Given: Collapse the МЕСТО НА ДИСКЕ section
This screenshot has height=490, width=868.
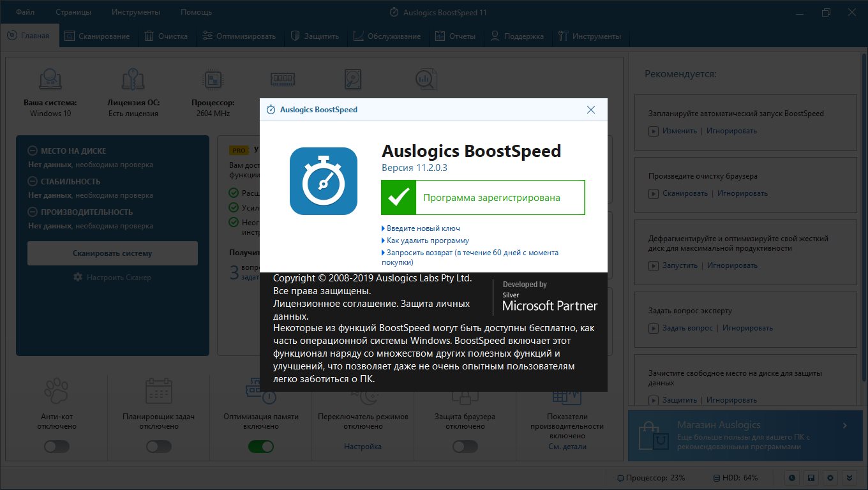Looking at the screenshot, I should (33, 151).
